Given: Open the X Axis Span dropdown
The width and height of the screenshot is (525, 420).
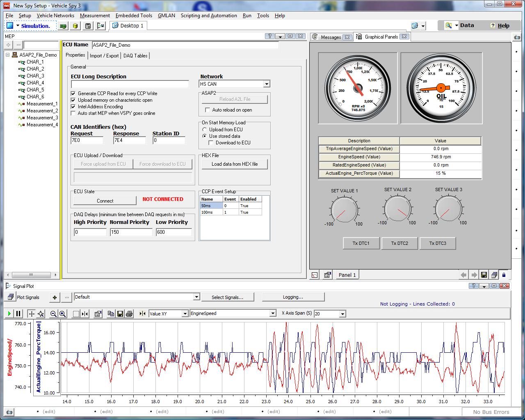Looking at the screenshot, I should [342, 314].
